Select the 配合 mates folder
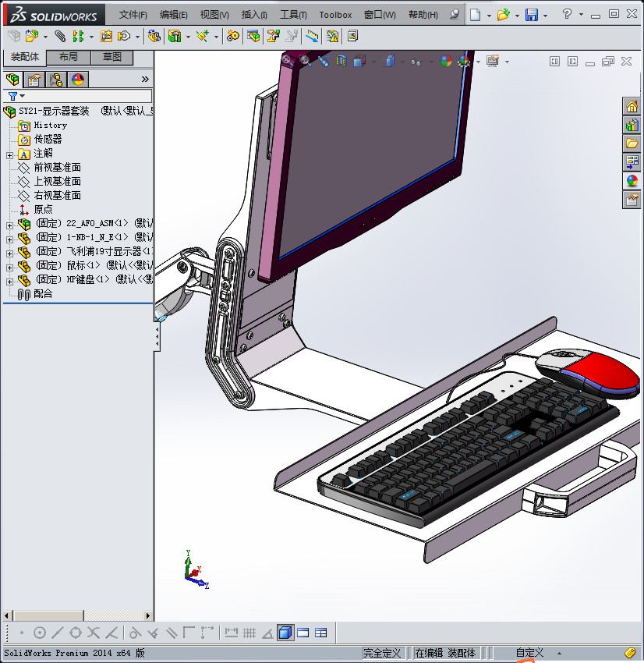The width and height of the screenshot is (644, 663). tap(43, 294)
